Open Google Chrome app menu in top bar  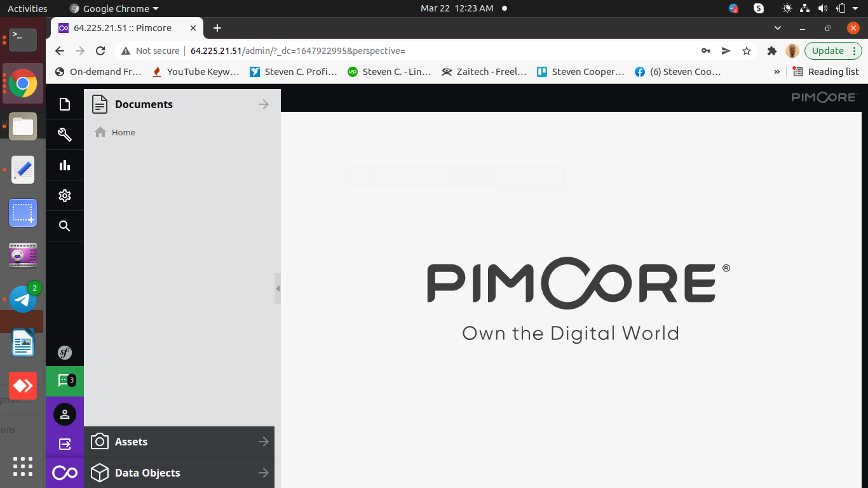click(114, 8)
